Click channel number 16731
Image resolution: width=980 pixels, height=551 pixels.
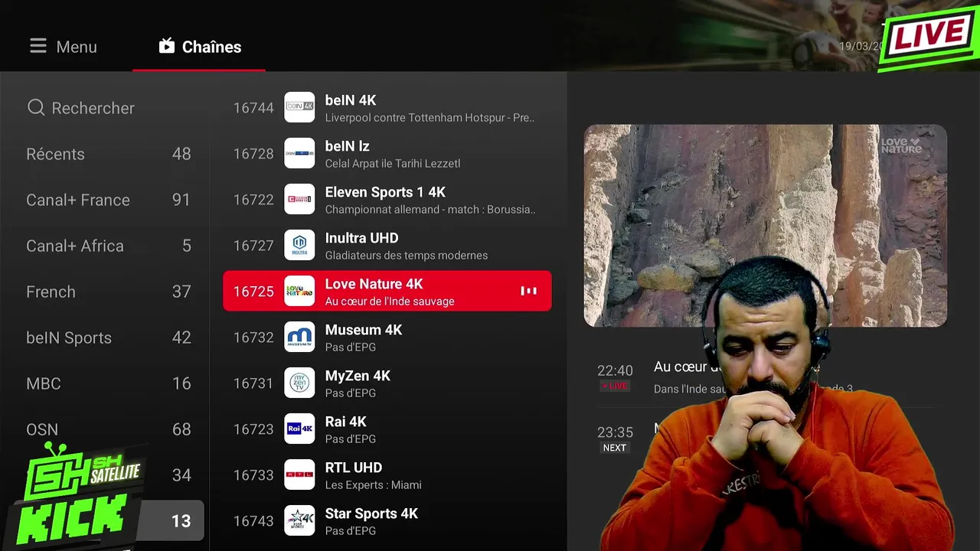pos(253,383)
